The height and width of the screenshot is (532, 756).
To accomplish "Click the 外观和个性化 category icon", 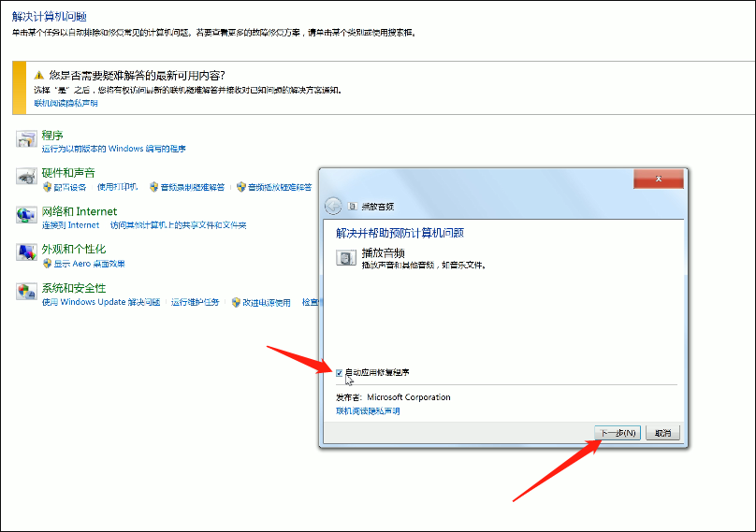I will pyautogui.click(x=25, y=254).
